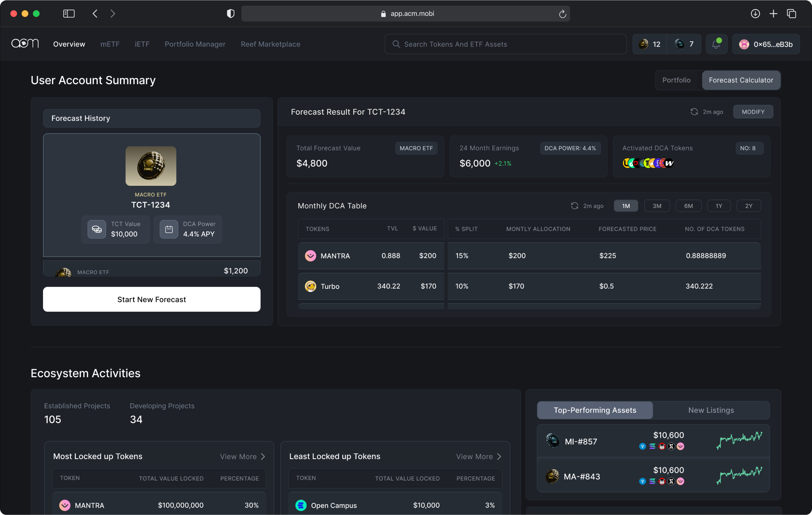The width and height of the screenshot is (812, 515).
Task: Click the browser privacy shield icon
Action: [x=230, y=13]
